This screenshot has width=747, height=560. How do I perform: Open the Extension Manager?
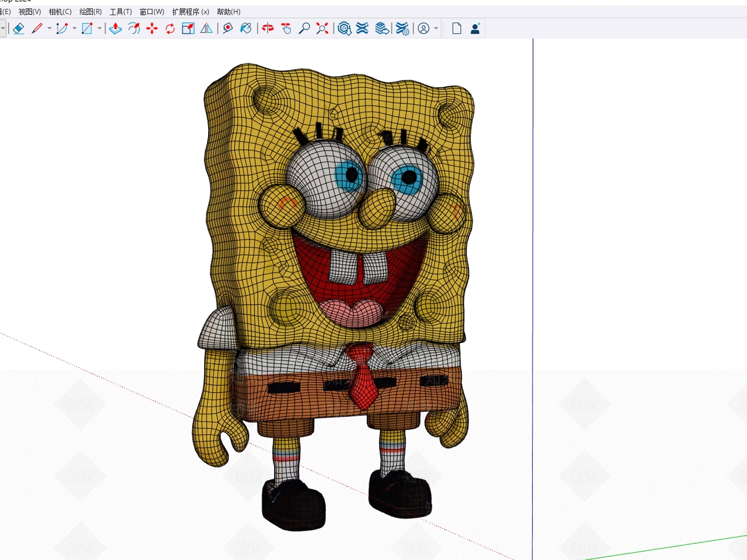point(402,28)
